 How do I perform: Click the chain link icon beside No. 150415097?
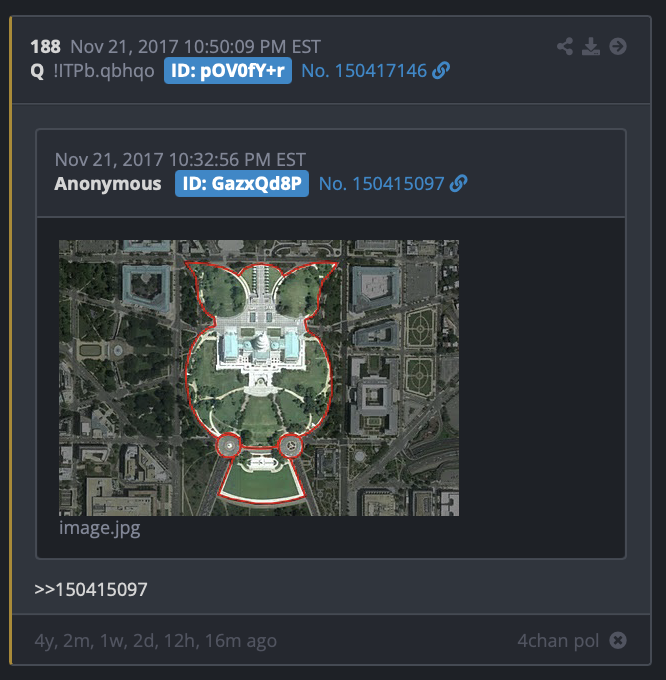[x=459, y=183]
